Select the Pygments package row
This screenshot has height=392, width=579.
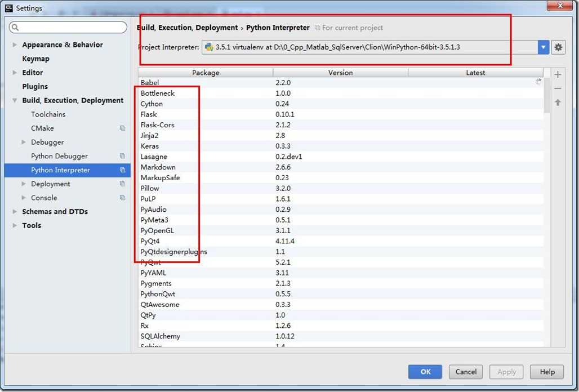click(x=340, y=283)
